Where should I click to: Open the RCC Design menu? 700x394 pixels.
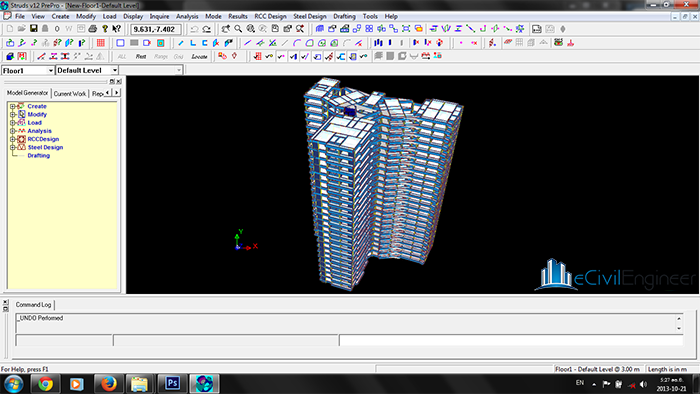(x=270, y=17)
